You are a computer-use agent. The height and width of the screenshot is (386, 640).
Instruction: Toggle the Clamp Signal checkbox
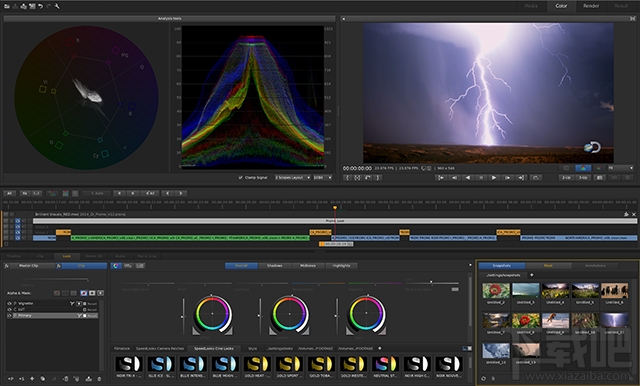pyautogui.click(x=240, y=177)
